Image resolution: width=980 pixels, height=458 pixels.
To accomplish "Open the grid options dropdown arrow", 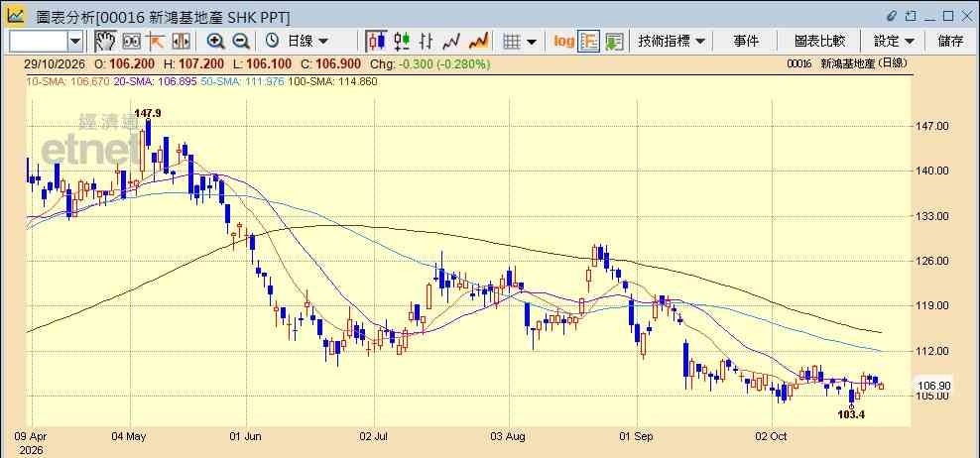I will tap(532, 42).
